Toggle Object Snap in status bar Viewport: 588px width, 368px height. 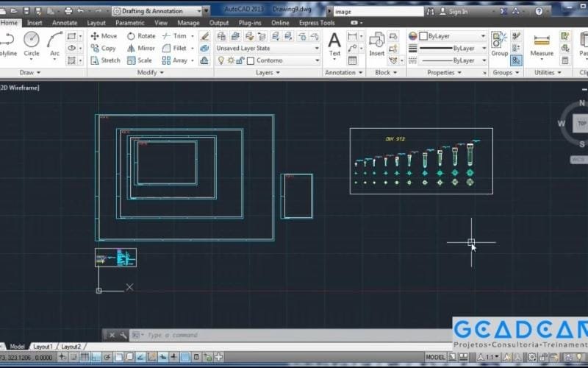[118, 357]
